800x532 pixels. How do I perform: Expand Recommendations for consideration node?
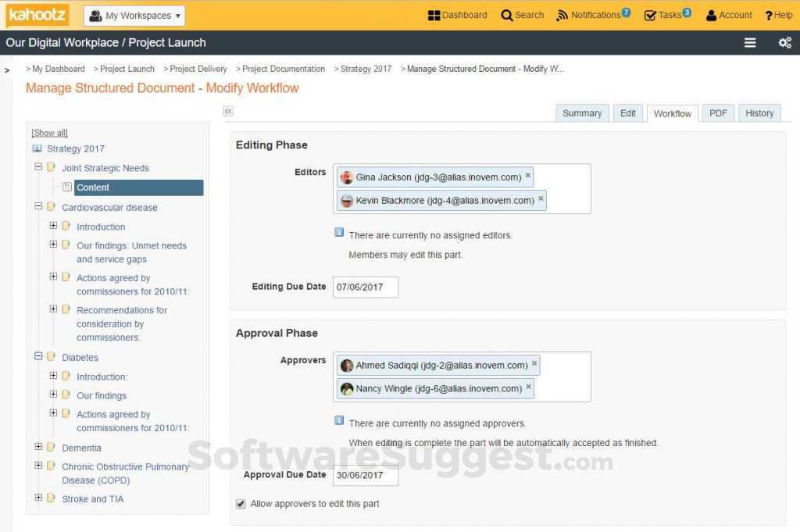coord(53,309)
